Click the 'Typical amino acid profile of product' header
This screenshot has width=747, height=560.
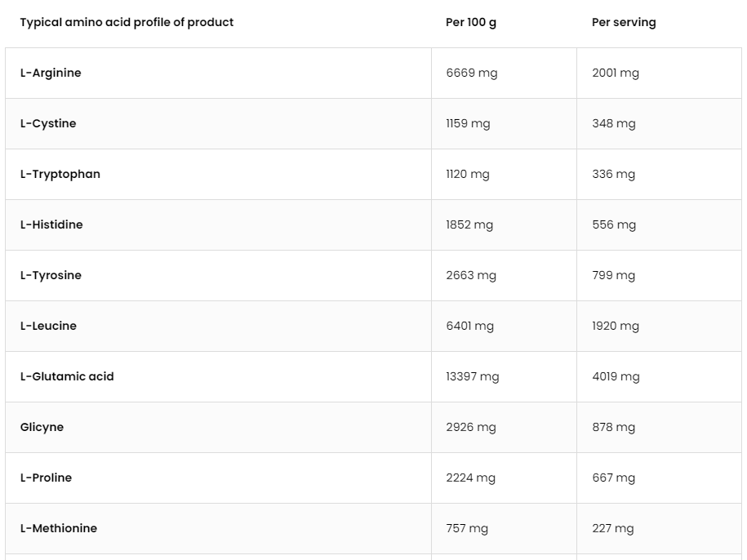pos(127,22)
